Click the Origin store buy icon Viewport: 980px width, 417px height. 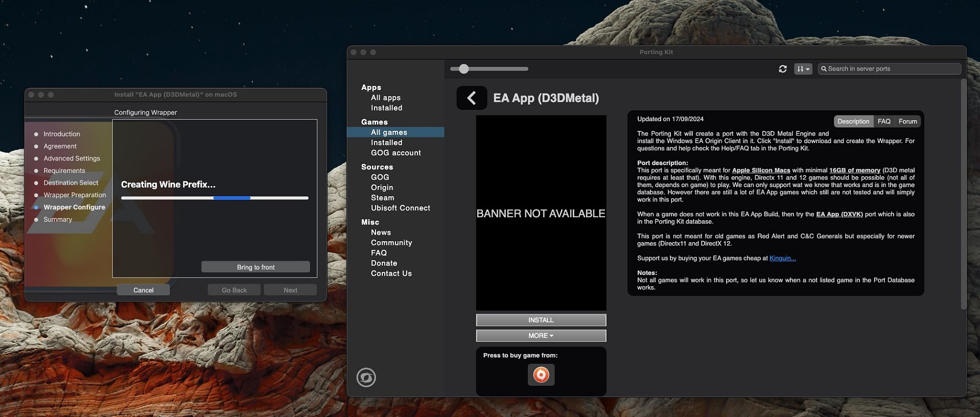pyautogui.click(x=541, y=375)
